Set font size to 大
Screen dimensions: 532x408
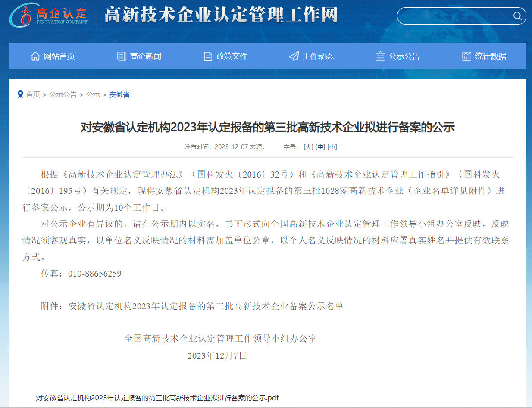308,147
